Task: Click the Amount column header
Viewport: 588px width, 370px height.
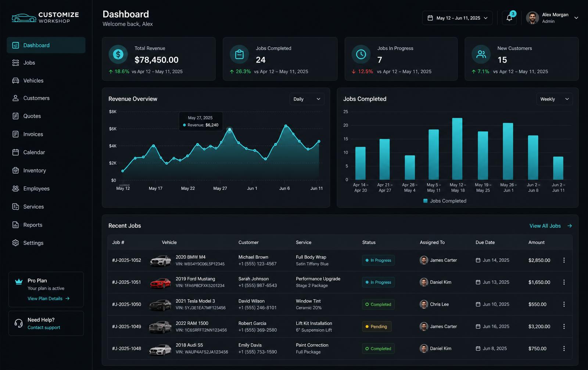Action: pyautogui.click(x=537, y=242)
